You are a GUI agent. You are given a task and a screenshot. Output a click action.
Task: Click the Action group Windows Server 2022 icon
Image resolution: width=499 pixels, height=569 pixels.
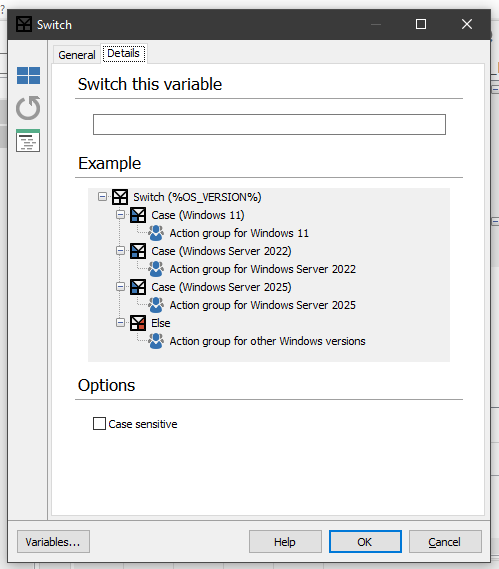(x=156, y=269)
